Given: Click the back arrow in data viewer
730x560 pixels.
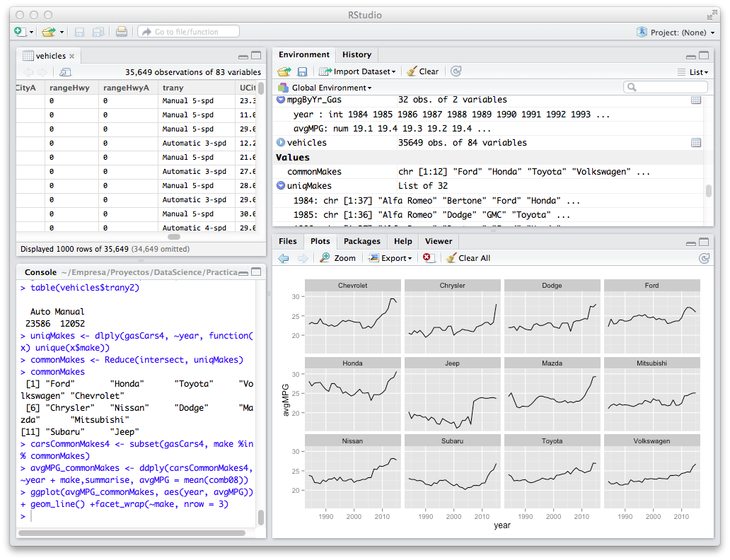Looking at the screenshot, I should 28,72.
